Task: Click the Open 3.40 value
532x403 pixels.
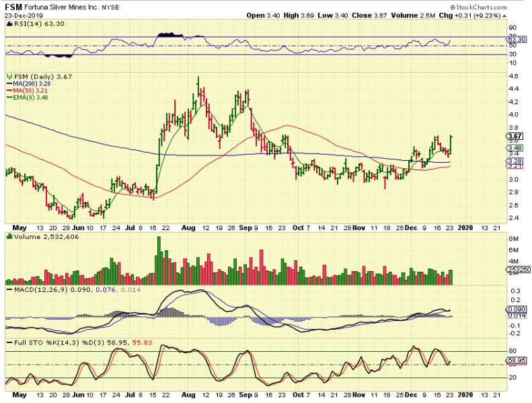Action: (x=263, y=15)
